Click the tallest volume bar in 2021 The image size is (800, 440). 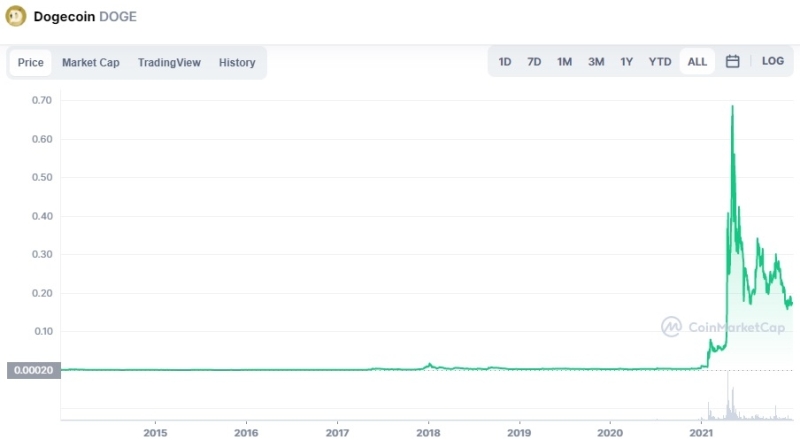tap(728, 396)
